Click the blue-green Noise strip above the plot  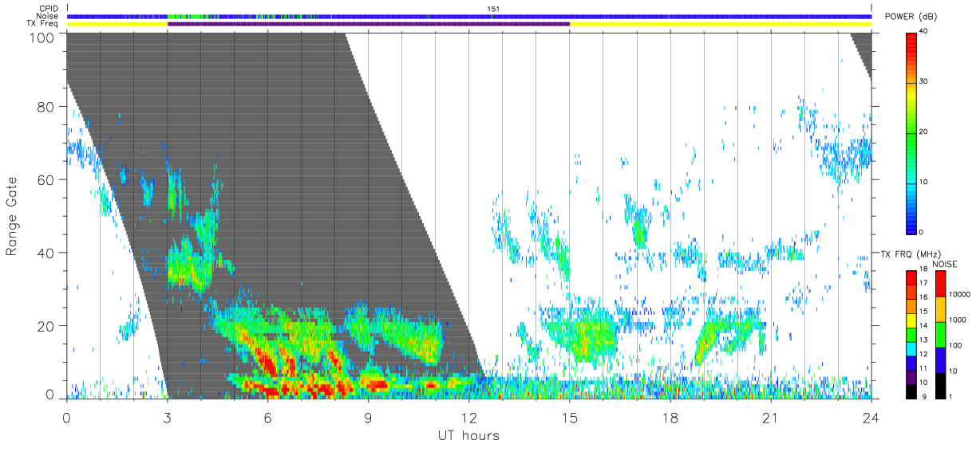[x=469, y=16]
